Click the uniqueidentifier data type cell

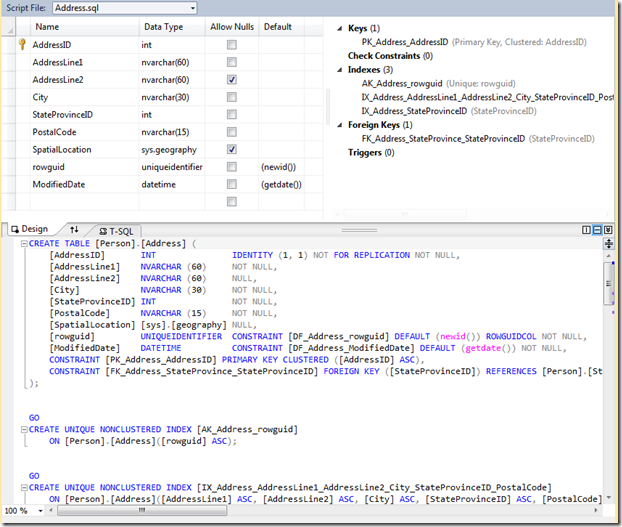tap(172, 167)
